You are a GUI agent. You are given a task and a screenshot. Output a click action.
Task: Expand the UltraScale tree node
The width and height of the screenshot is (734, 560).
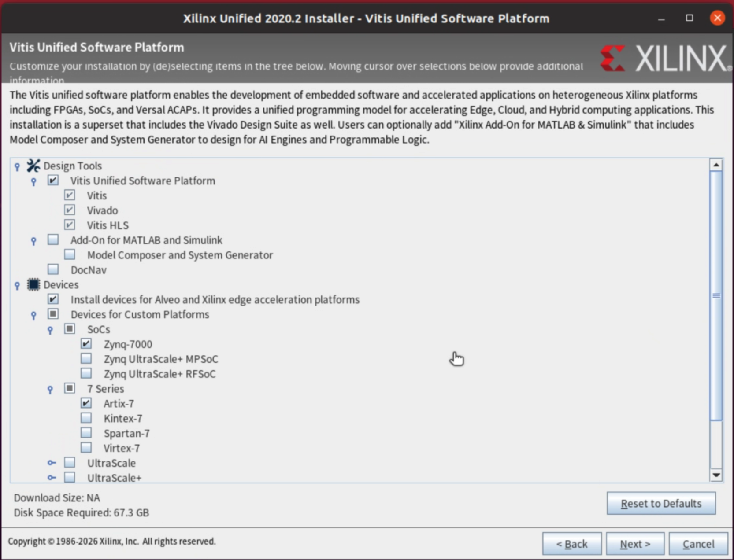(52, 463)
